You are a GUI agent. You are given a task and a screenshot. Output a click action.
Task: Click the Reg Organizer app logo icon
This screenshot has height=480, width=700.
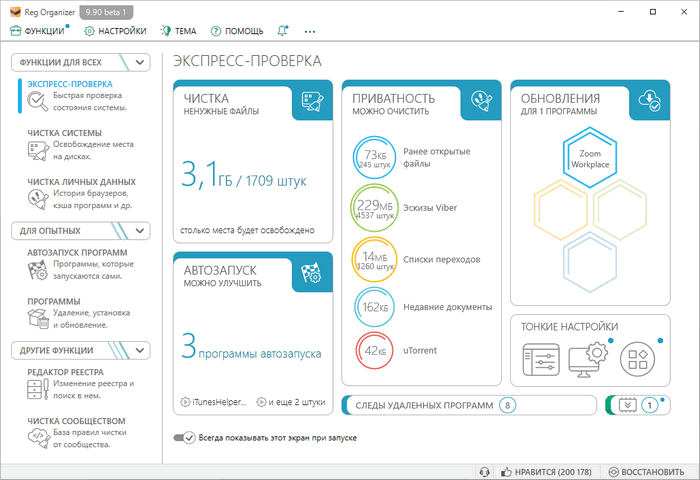(15, 12)
